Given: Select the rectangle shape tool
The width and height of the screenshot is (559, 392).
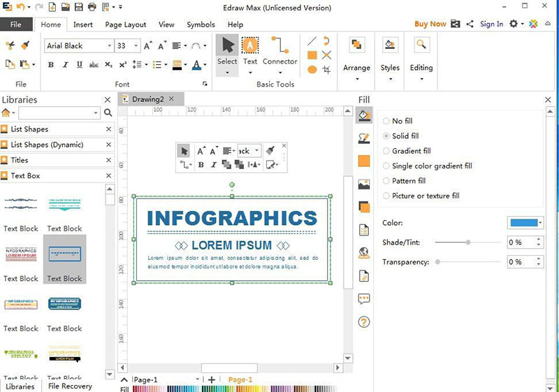Looking at the screenshot, I should (312, 55).
